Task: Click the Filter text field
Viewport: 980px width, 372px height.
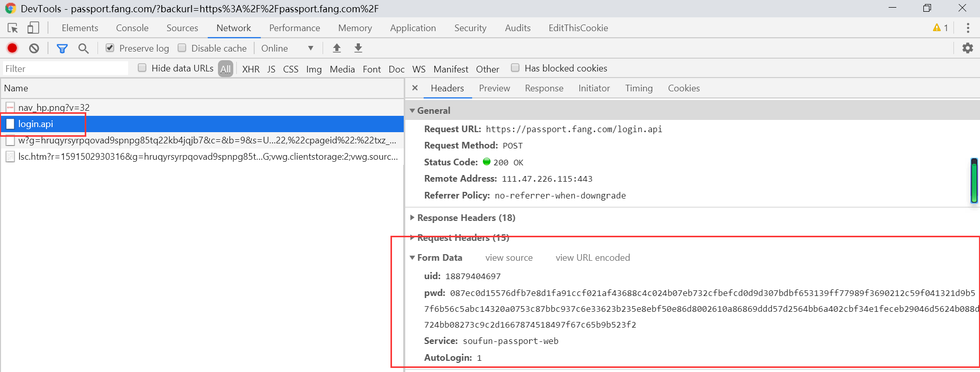Action: click(65, 68)
